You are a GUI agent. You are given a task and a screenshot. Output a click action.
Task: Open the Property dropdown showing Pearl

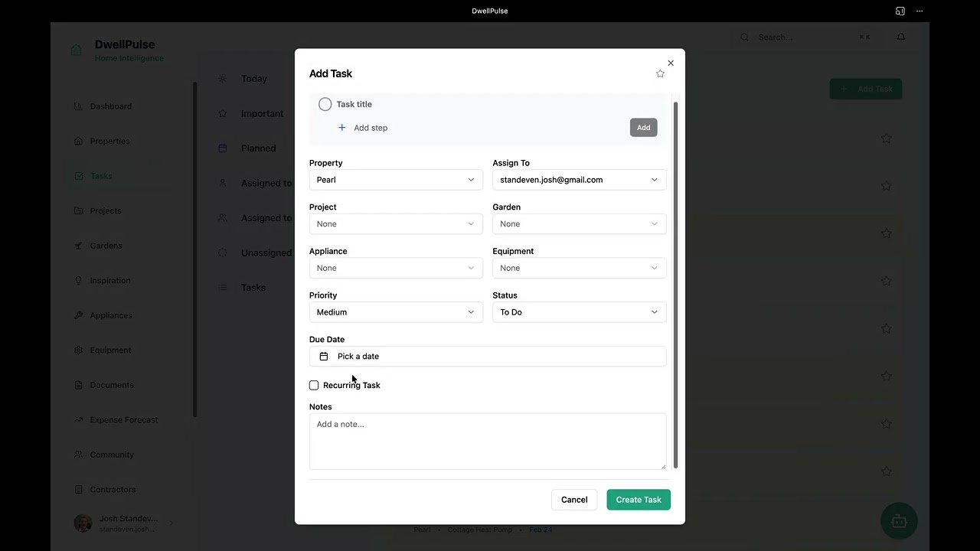396,180
